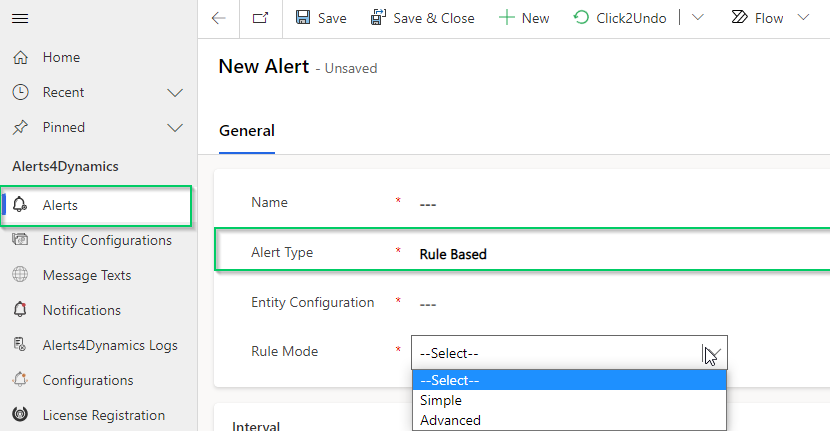830x431 pixels.
Task: Choose Advanced from Rule Mode list
Action: (569, 420)
